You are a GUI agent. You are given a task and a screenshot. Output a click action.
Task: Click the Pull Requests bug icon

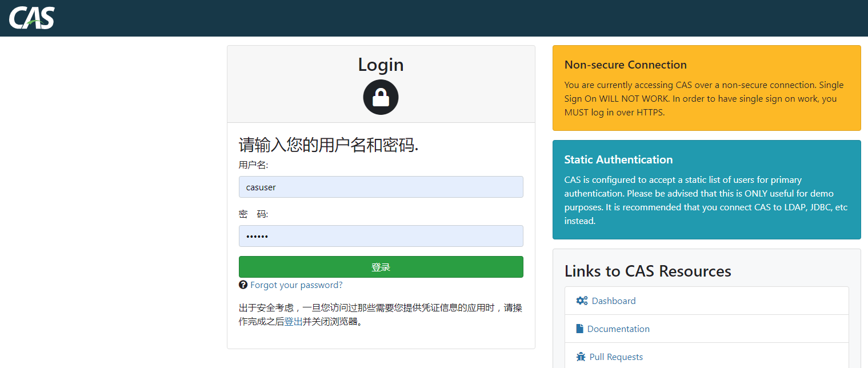click(581, 357)
